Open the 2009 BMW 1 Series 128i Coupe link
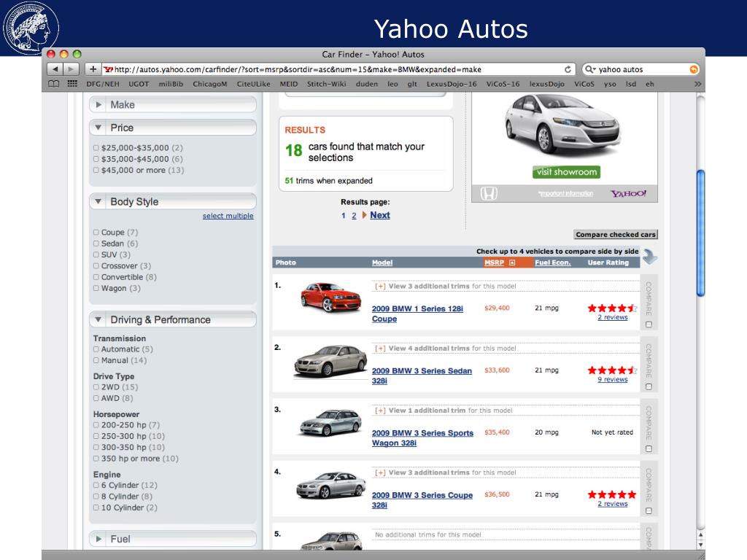Viewport: 747px width, 560px height. pyautogui.click(x=417, y=314)
